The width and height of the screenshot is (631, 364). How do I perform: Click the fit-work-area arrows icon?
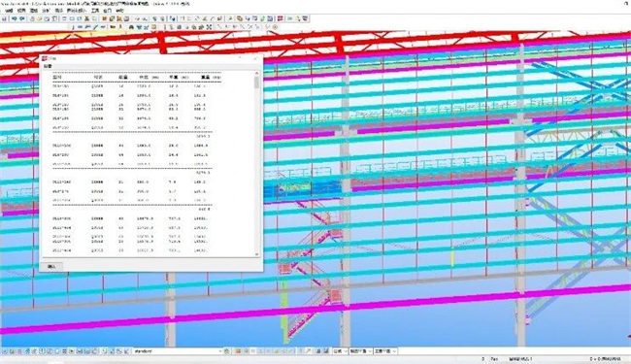[x=210, y=27]
